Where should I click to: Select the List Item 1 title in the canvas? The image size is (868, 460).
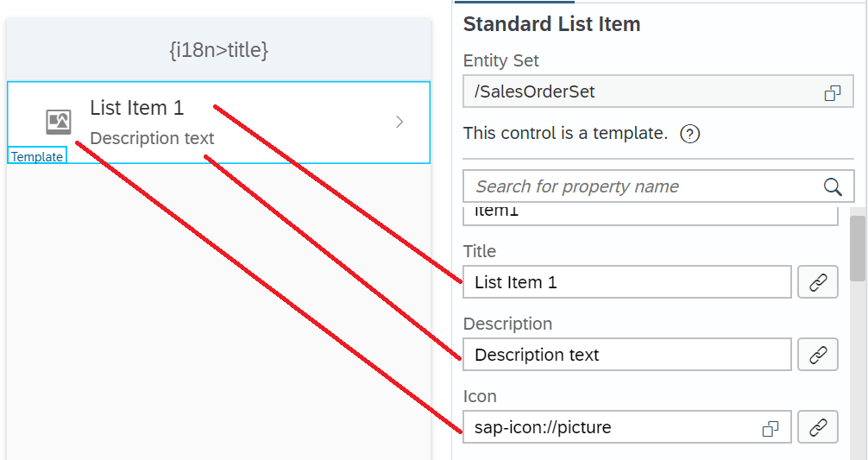click(x=137, y=108)
